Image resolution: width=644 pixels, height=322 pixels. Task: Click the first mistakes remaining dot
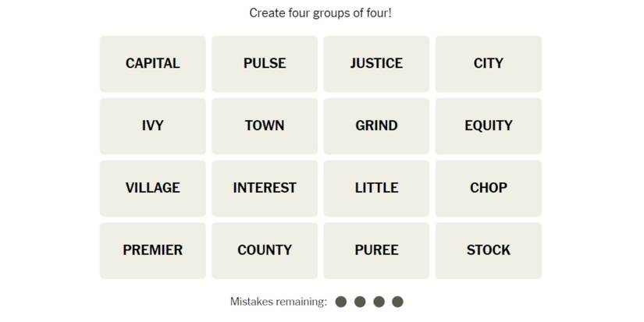point(341,302)
